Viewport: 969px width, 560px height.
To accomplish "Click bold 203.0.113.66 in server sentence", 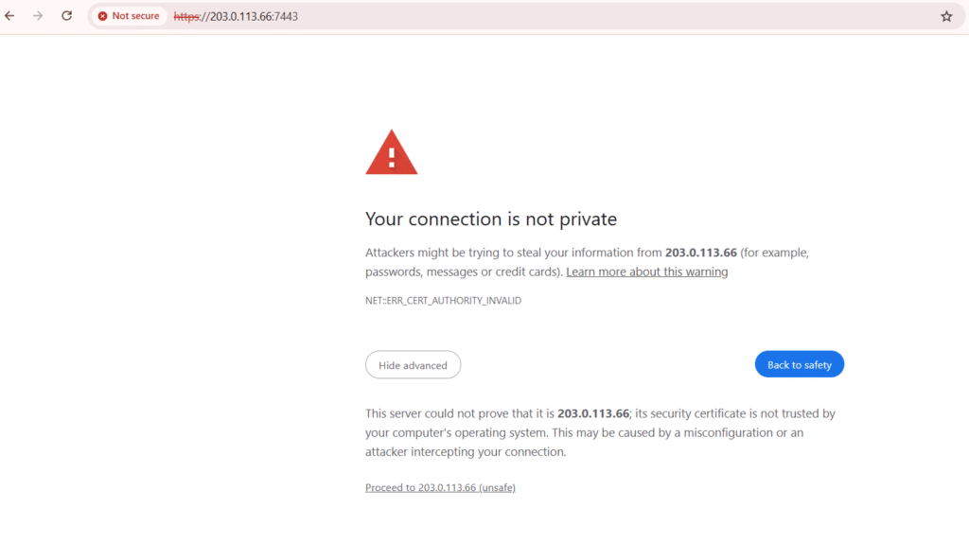I will 593,413.
